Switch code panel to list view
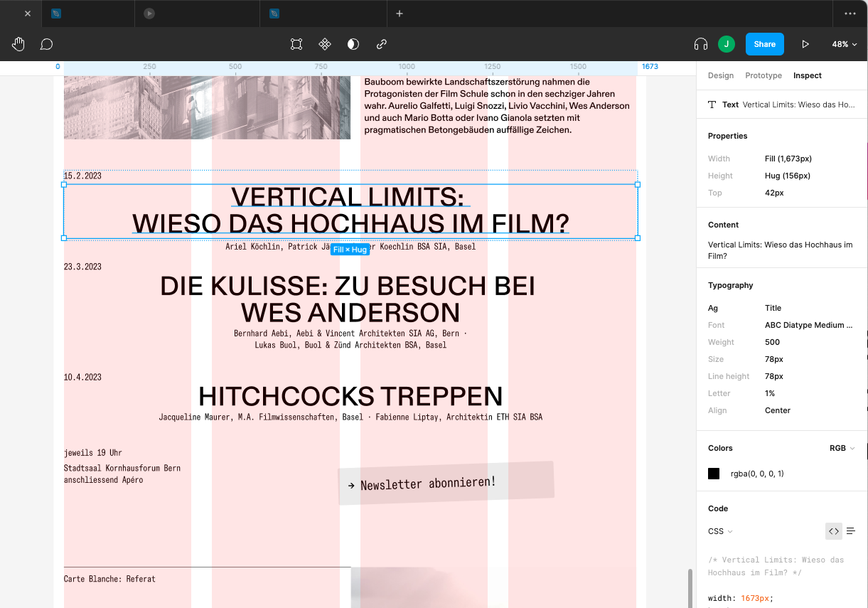This screenshot has width=868, height=608. click(851, 531)
